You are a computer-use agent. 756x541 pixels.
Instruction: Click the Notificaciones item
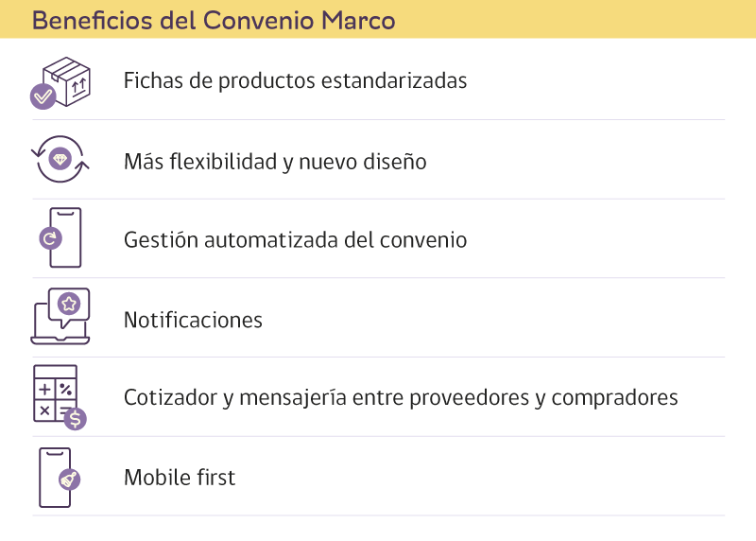pos(193,320)
